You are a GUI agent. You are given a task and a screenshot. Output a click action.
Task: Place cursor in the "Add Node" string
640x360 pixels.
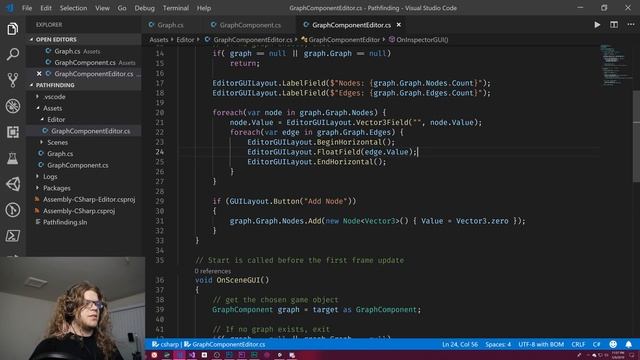[x=325, y=201]
